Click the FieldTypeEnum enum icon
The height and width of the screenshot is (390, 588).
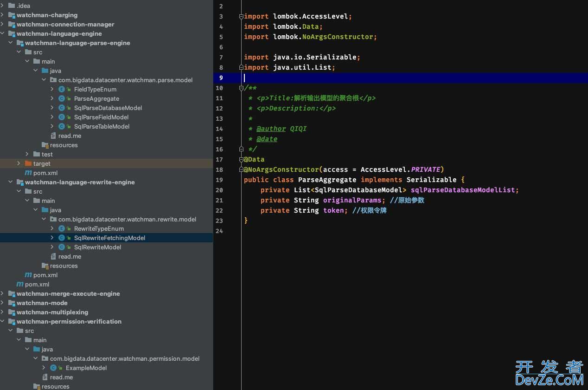coord(62,89)
